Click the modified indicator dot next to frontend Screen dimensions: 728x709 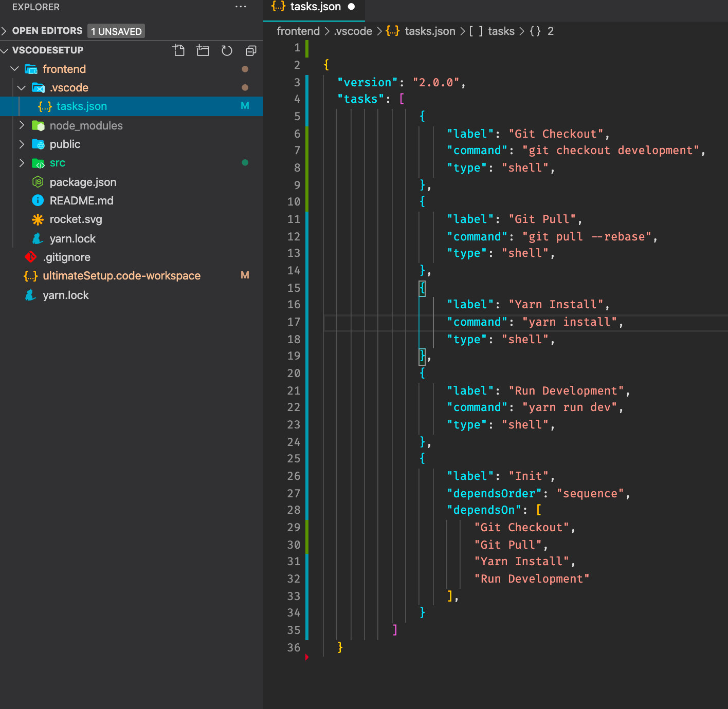[x=245, y=69]
